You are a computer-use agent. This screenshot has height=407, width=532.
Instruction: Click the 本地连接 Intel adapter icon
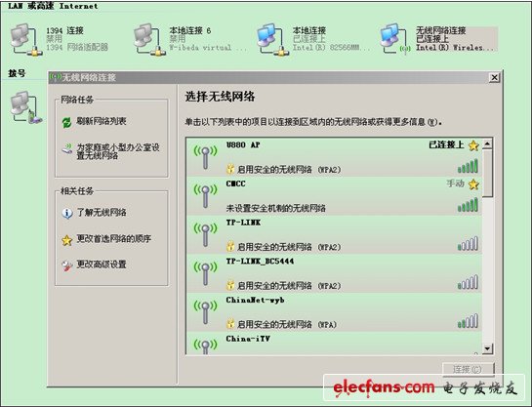coord(272,39)
